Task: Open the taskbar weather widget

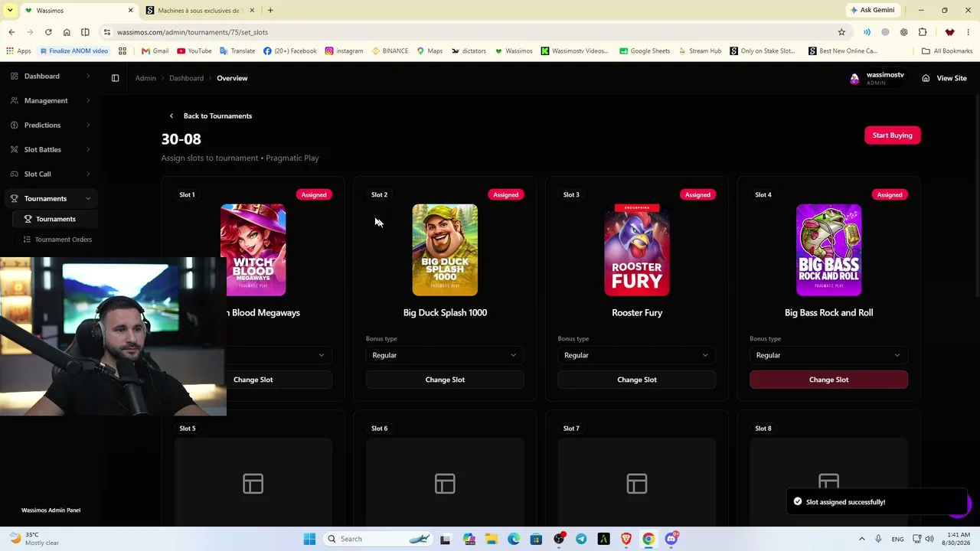Action: tap(35, 539)
